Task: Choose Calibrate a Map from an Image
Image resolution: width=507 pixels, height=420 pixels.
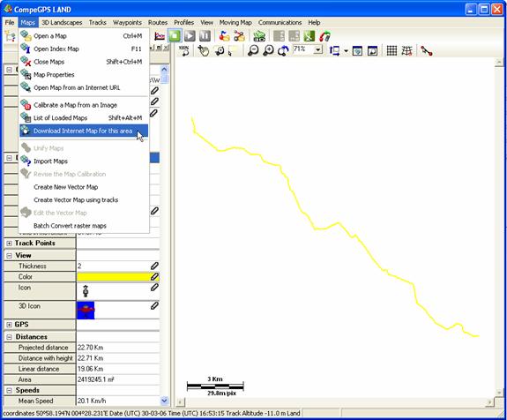Action: (x=84, y=105)
